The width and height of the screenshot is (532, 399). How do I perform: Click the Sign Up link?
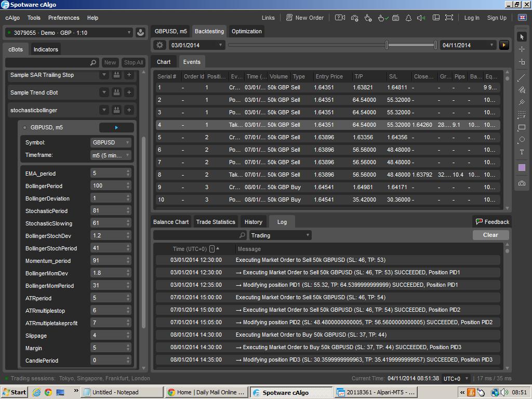point(497,18)
